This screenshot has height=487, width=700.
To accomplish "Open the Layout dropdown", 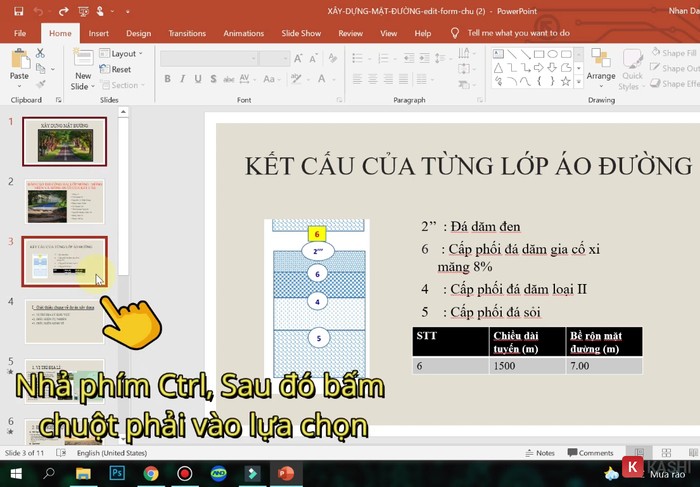I will [x=121, y=54].
